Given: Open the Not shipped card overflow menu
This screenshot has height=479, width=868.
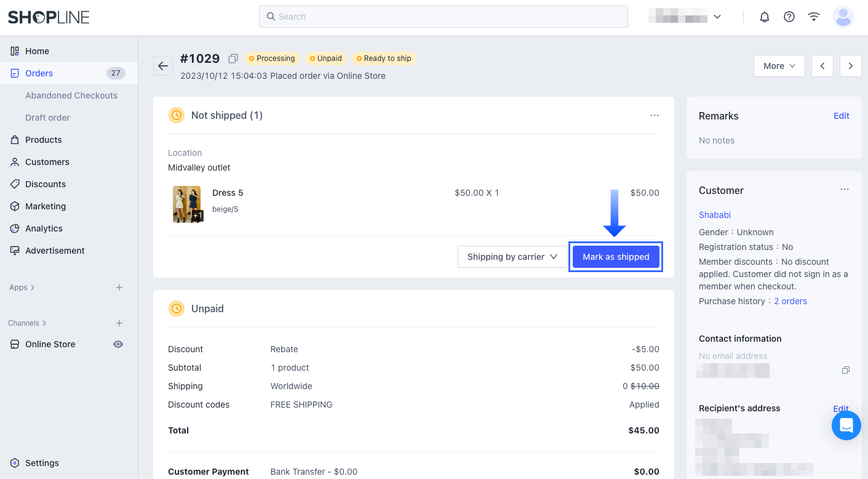Looking at the screenshot, I should (655, 115).
